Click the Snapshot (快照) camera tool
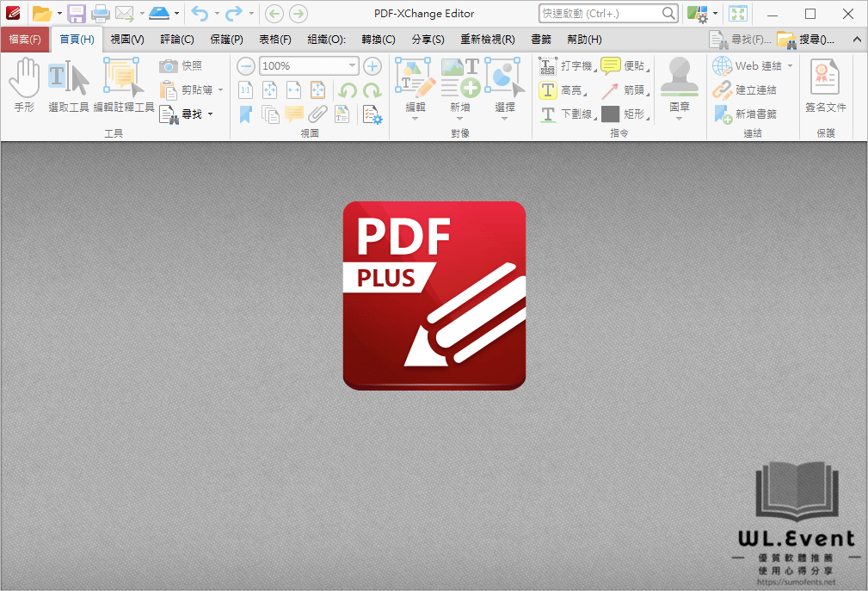868x591 pixels. [x=181, y=66]
